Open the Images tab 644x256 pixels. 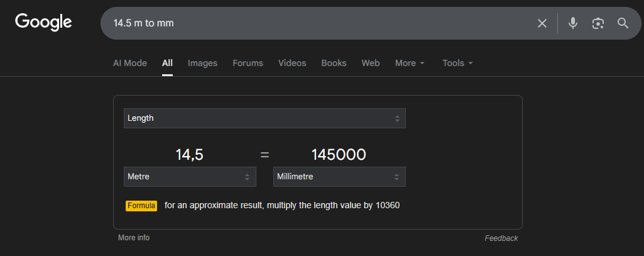[202, 63]
